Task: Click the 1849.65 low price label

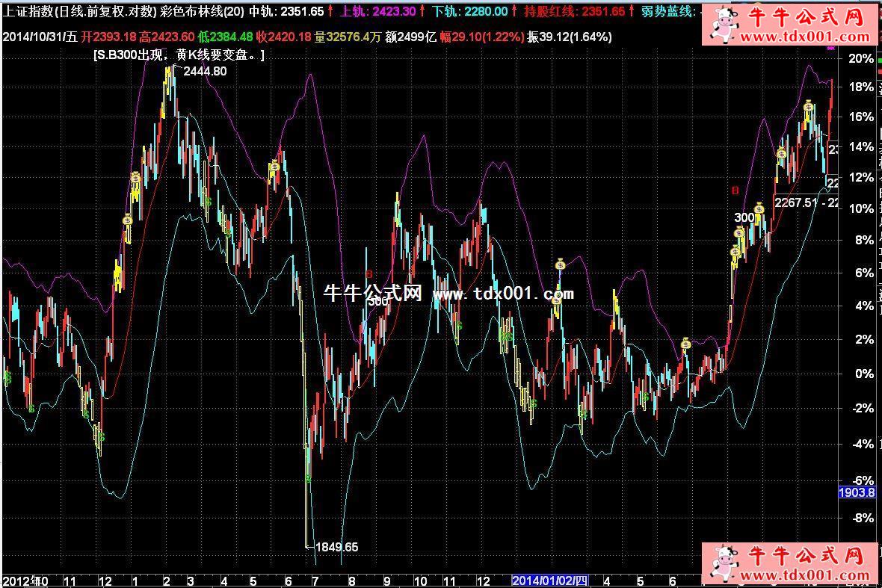Action: tap(336, 547)
